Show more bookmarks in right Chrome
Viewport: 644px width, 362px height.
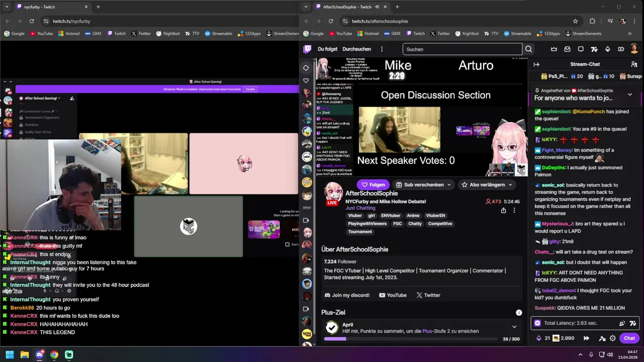tap(630, 34)
